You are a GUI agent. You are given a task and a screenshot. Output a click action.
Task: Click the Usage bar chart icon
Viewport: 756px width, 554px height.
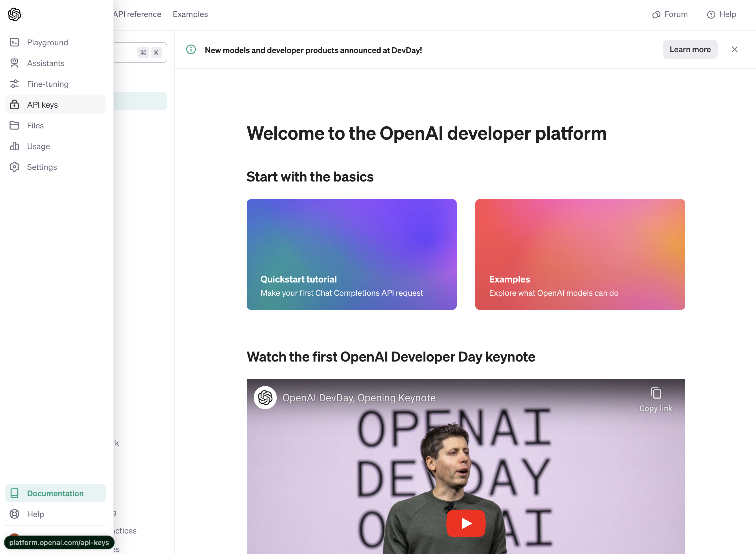pyautogui.click(x=14, y=146)
